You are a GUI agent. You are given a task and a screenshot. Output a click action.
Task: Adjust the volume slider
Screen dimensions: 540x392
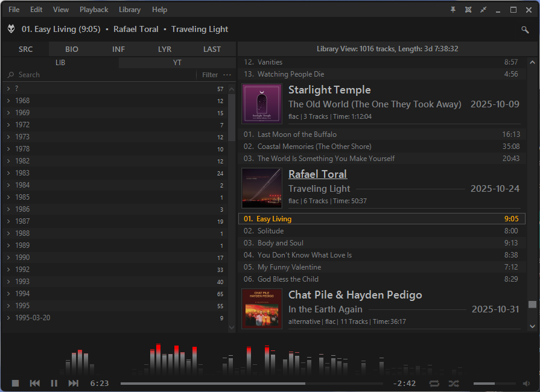click(495, 384)
